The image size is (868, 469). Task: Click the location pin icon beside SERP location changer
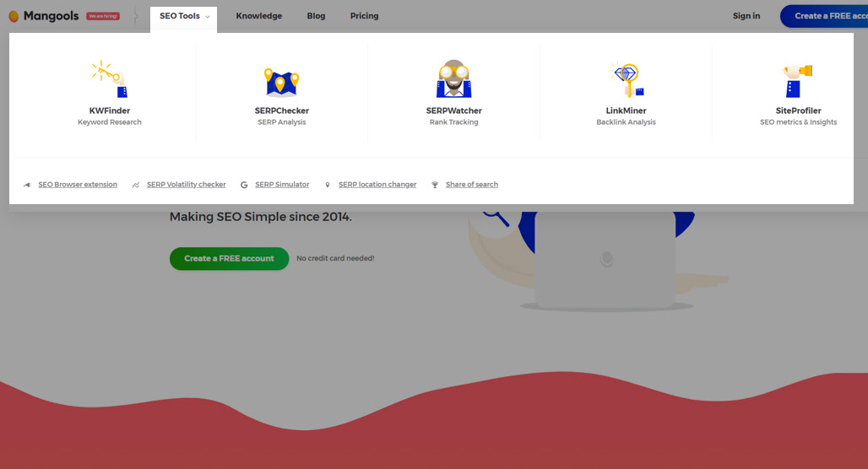click(327, 185)
